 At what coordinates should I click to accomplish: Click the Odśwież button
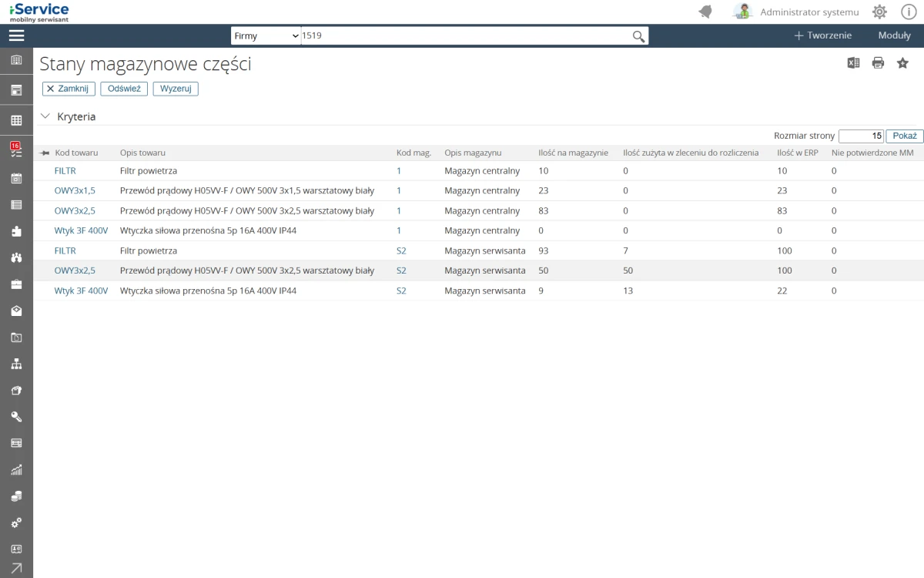point(124,89)
